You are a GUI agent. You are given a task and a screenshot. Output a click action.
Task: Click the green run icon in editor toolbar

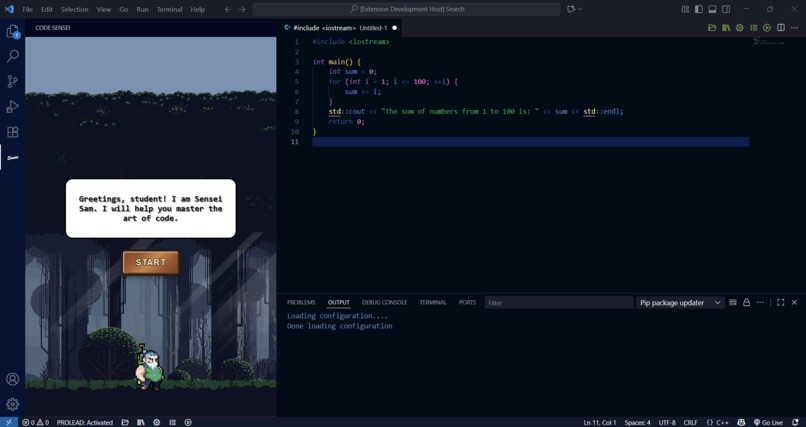pos(767,28)
